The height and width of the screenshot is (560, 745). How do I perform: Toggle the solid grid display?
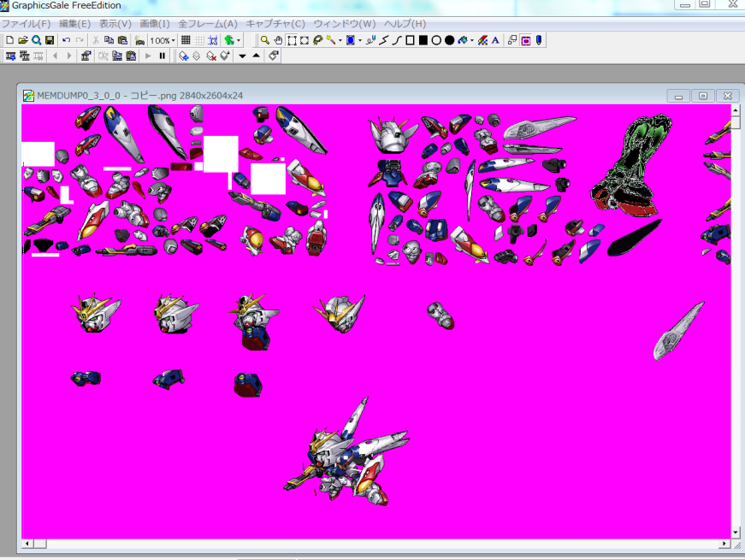pyautogui.click(x=186, y=40)
